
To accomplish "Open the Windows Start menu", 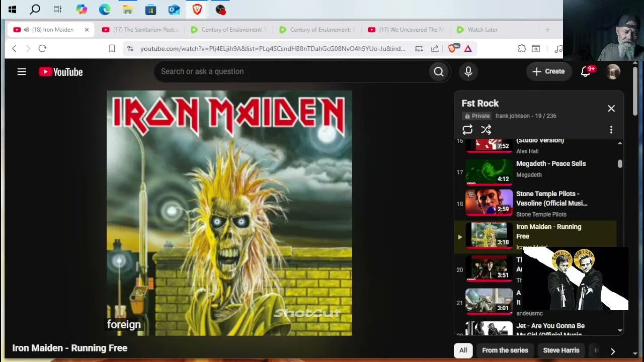I will coord(12,9).
